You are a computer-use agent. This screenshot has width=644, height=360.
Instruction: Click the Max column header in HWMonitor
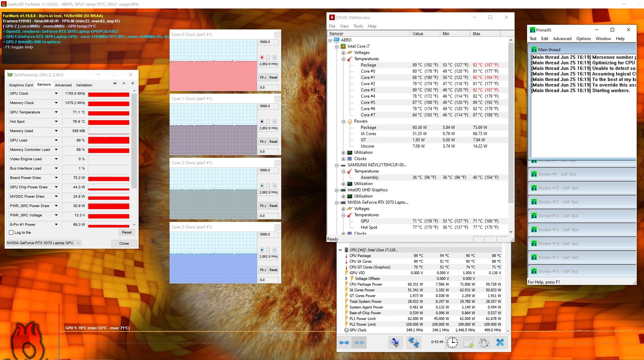coord(485,34)
